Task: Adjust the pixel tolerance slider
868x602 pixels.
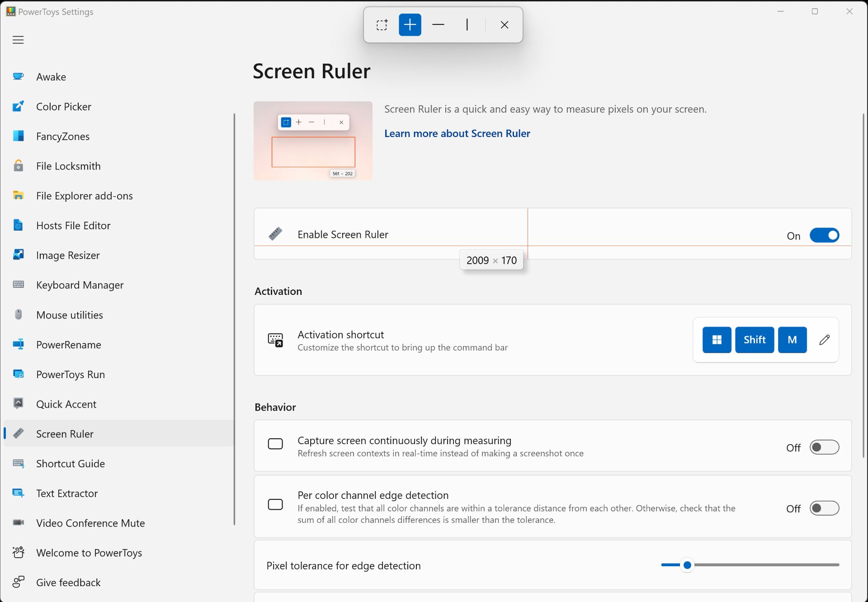Action: tap(687, 565)
